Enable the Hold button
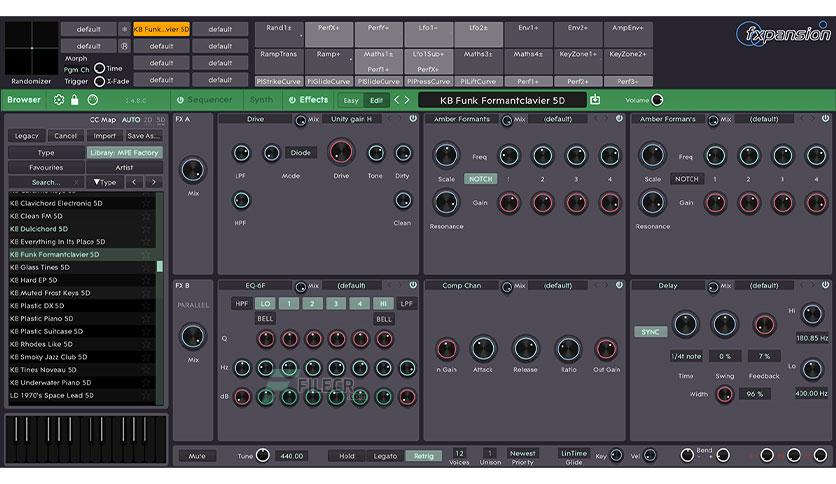Image resolution: width=836 pixels, height=484 pixels. 347,456
